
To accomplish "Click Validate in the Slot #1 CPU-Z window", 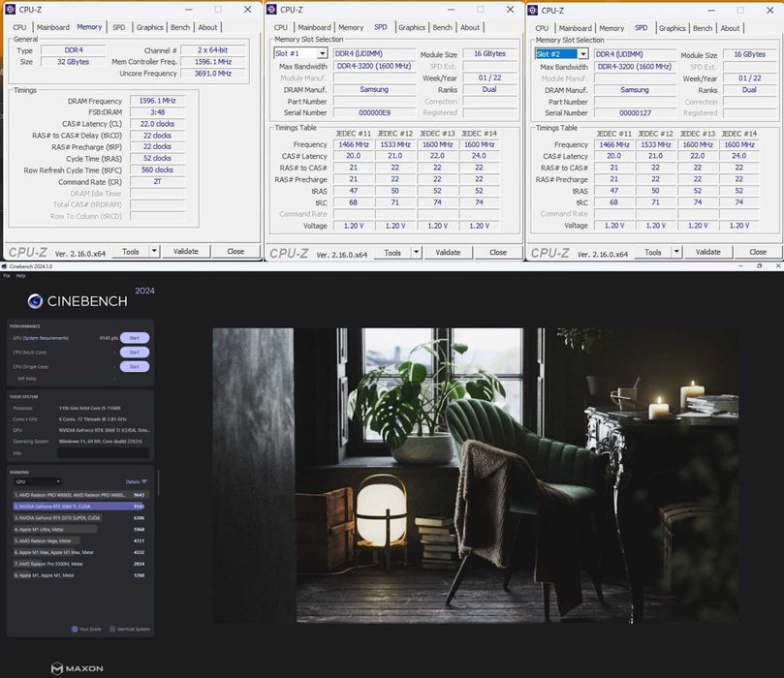I will 448,253.
